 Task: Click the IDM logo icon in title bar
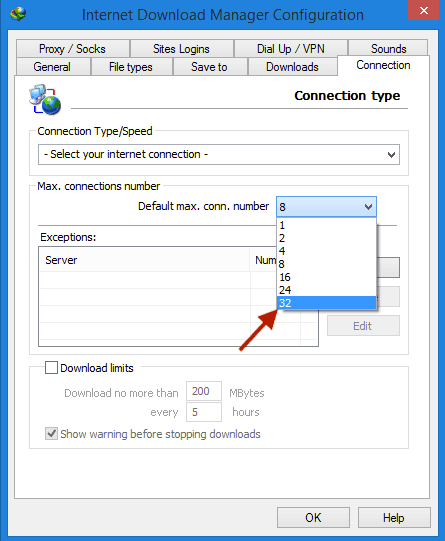18,14
